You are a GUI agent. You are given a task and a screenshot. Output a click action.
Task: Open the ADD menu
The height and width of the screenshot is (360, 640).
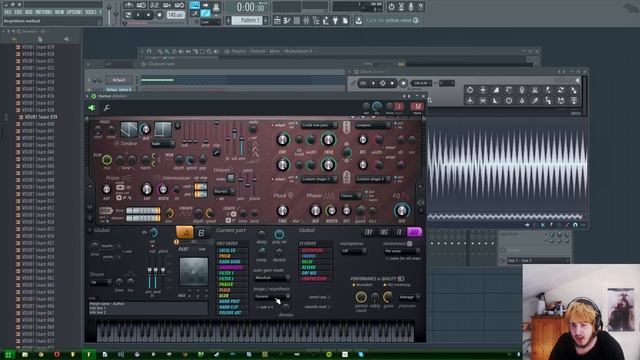coord(29,12)
